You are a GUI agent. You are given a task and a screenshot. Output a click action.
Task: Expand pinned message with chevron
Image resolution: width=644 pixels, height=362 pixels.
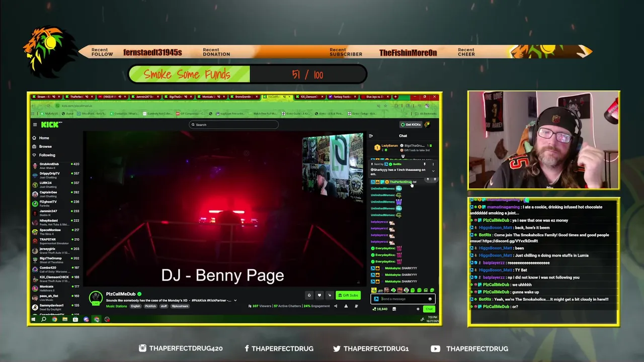pyautogui.click(x=433, y=171)
